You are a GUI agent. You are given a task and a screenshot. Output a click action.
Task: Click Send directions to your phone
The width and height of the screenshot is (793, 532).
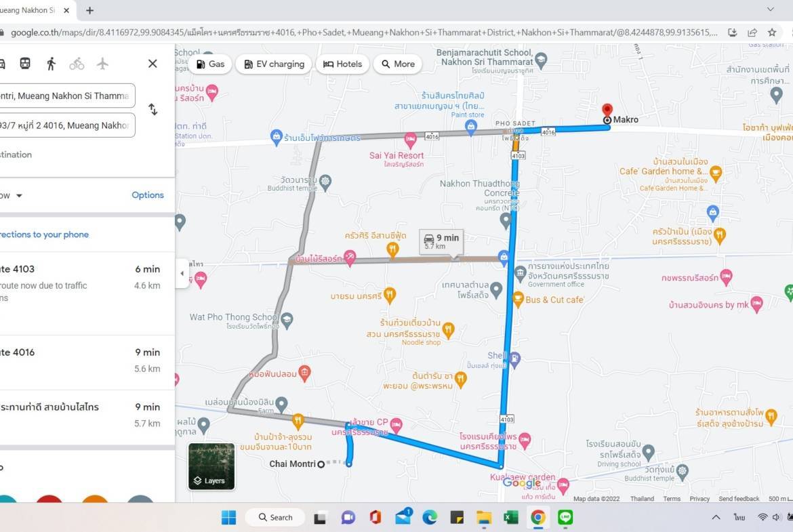click(x=45, y=234)
